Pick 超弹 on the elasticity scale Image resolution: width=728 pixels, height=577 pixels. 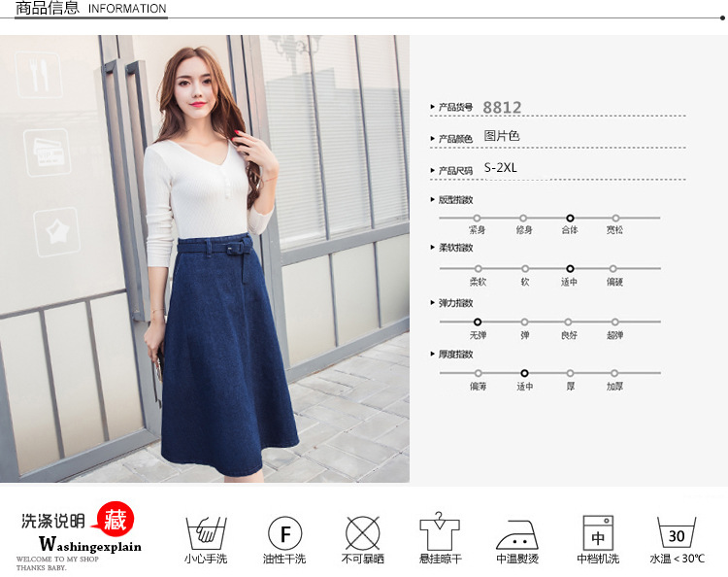click(x=614, y=322)
